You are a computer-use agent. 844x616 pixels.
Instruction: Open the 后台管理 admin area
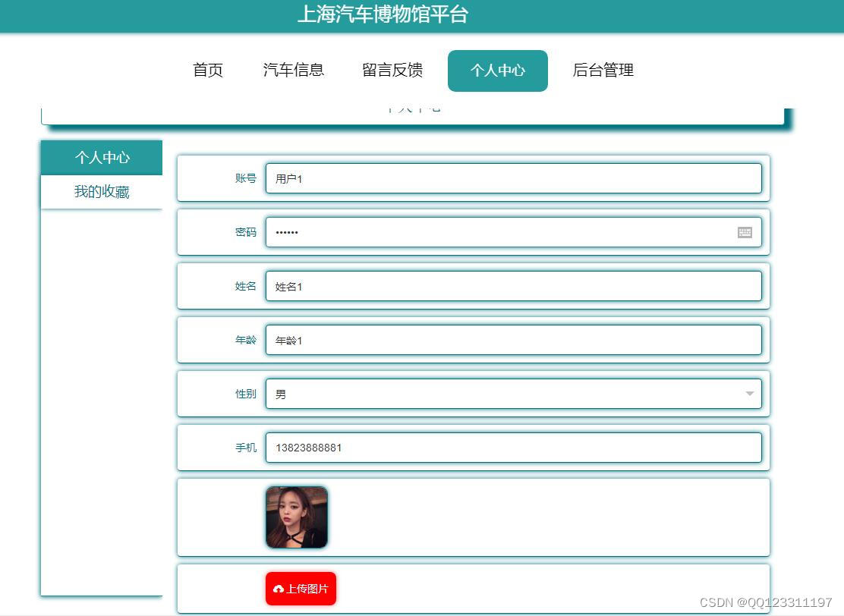602,71
